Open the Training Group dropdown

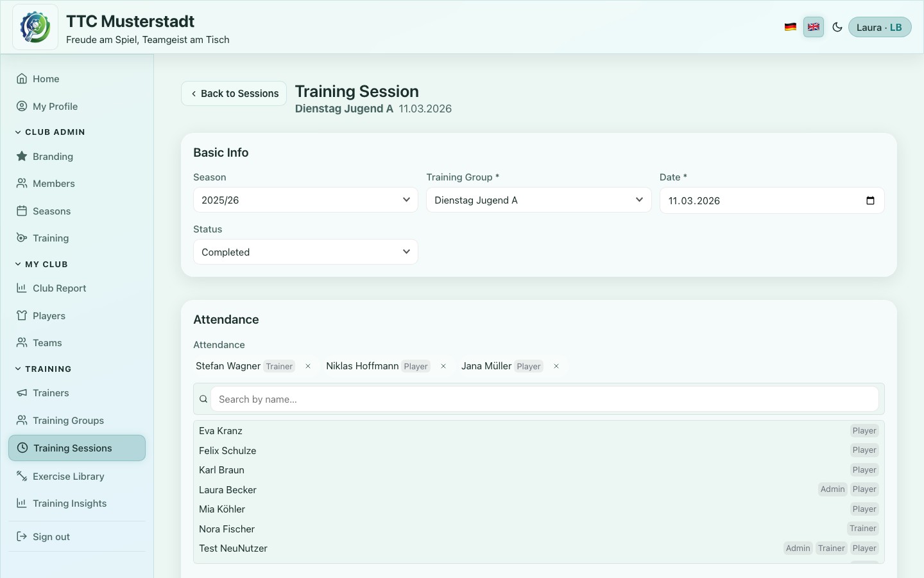point(538,200)
